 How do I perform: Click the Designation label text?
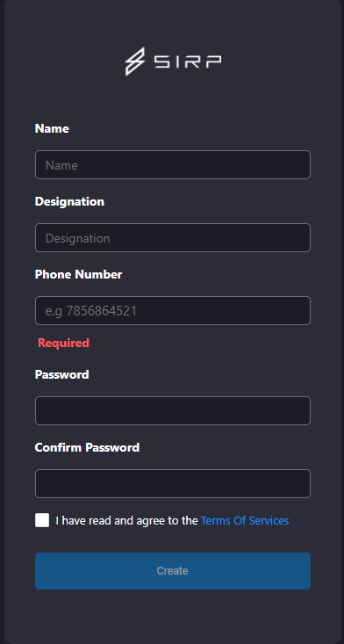(69, 202)
